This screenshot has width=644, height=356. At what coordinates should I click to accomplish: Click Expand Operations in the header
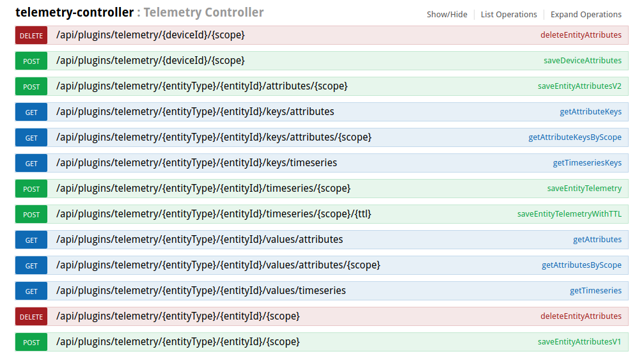click(586, 14)
